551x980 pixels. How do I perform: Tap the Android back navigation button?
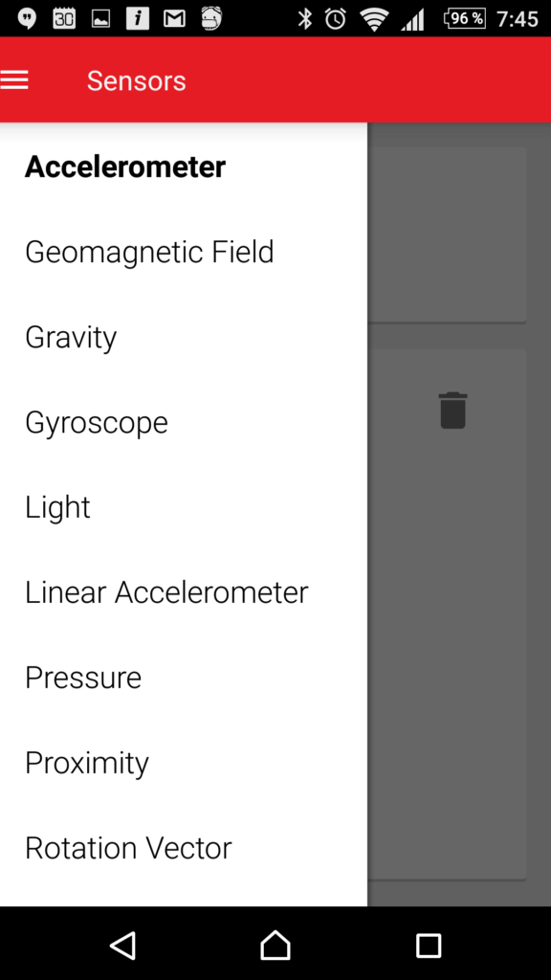tap(123, 945)
